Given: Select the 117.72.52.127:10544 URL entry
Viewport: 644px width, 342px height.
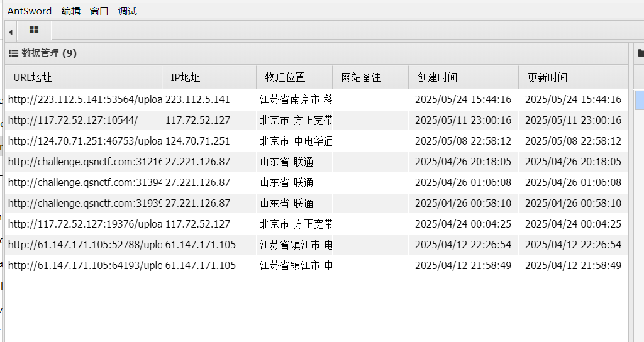Looking at the screenshot, I should coord(73,120).
